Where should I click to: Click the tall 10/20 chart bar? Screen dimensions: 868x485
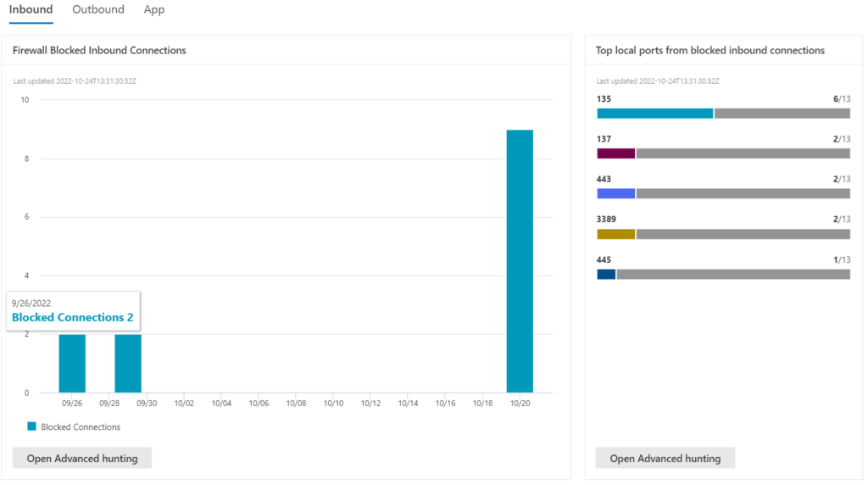(520, 261)
